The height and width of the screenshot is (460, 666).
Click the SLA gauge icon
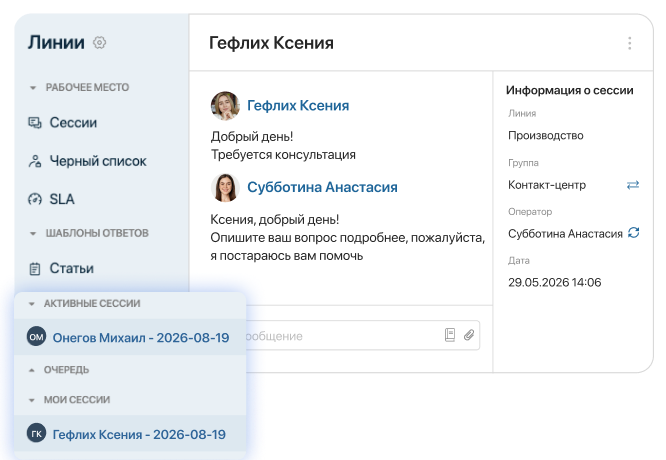point(35,199)
